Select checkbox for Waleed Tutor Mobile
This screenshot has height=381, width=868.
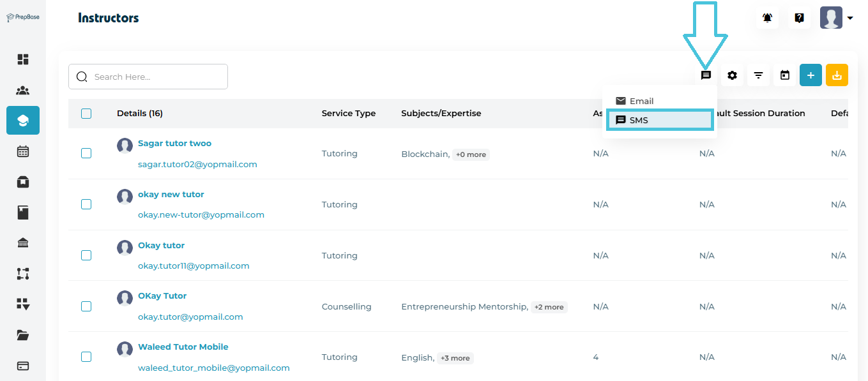[x=86, y=357]
